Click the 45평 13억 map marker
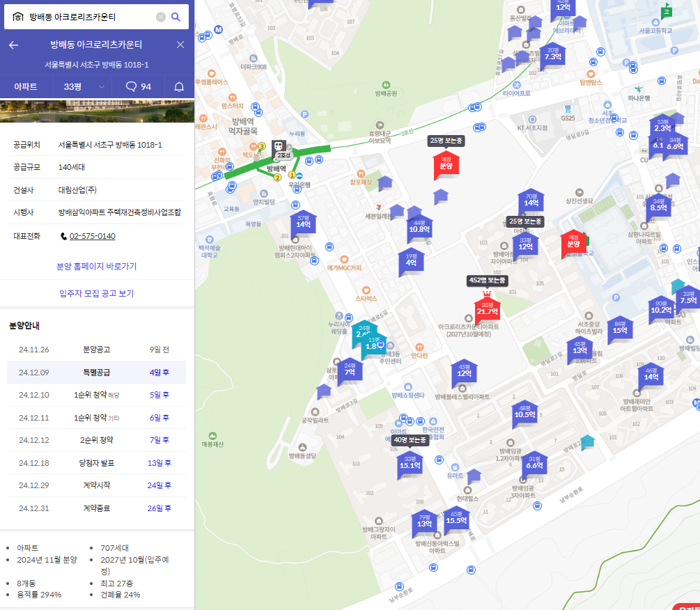 tap(580, 348)
